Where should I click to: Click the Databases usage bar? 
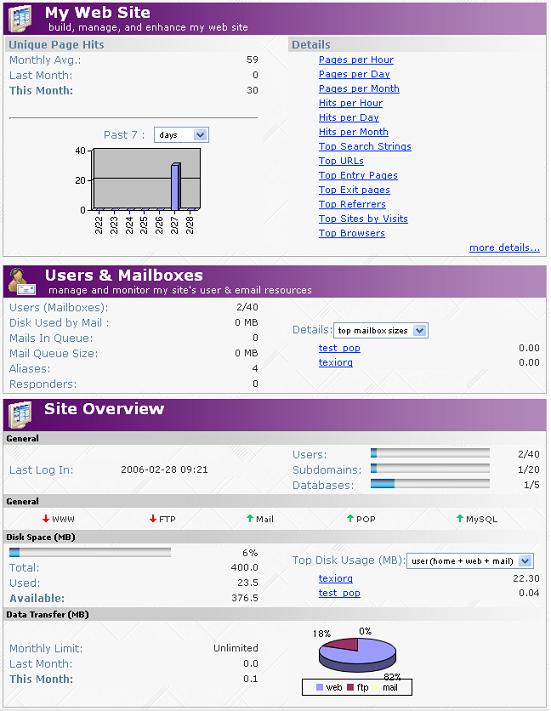pos(430,484)
